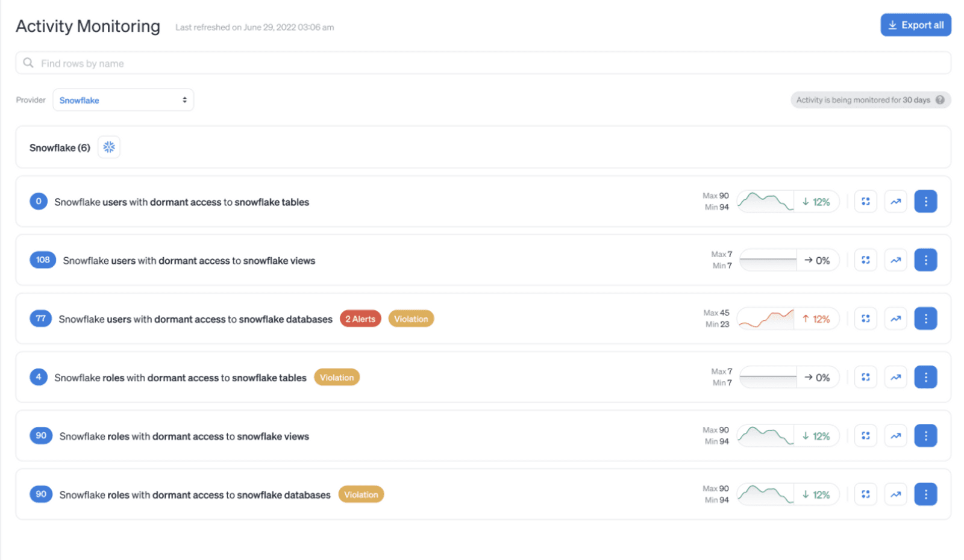Viewport: 964px width, 560px height.
Task: Click the 4 count badge on roles tables row
Action: (39, 377)
